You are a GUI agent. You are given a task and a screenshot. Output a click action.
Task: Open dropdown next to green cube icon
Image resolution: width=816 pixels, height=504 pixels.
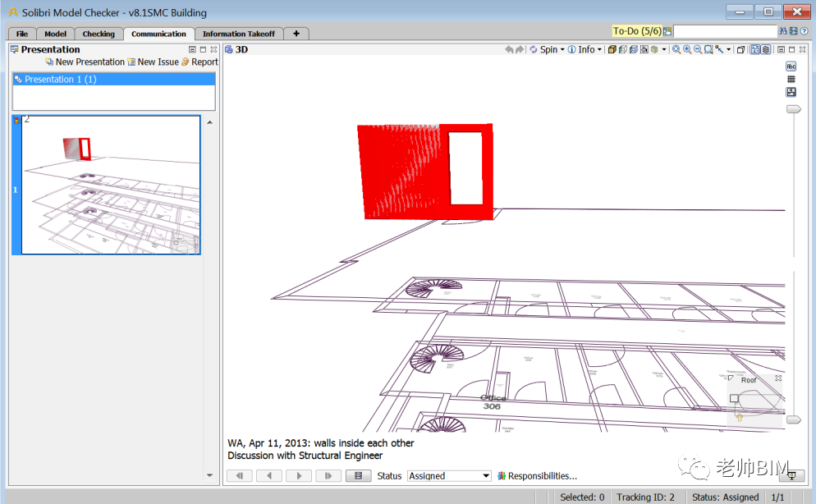664,50
